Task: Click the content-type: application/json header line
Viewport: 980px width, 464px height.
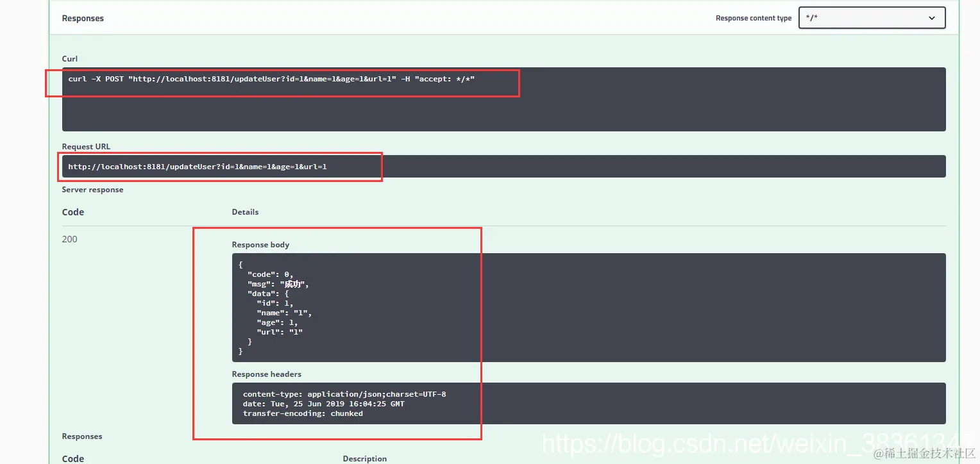Action: [x=344, y=394]
